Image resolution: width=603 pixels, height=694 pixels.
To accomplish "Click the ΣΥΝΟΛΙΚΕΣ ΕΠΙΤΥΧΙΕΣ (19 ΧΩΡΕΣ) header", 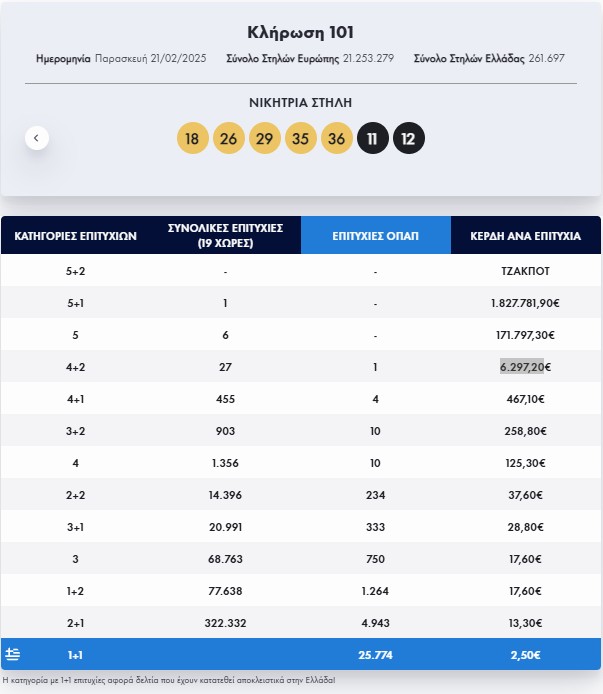I will point(225,236).
